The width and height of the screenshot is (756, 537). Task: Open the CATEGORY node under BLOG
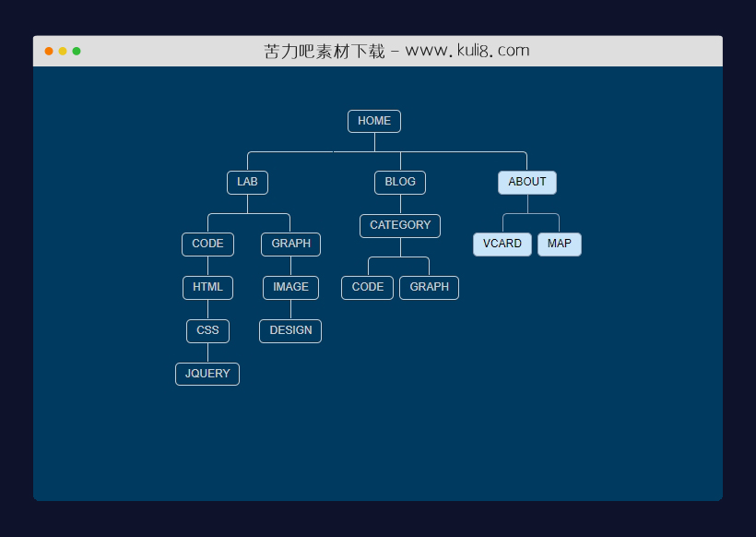[x=399, y=225]
